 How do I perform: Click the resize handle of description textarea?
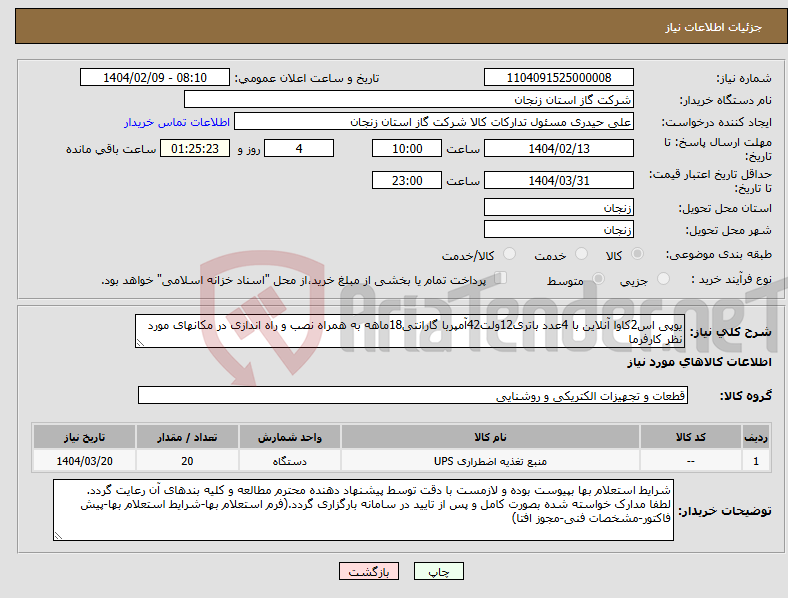[x=140, y=343]
